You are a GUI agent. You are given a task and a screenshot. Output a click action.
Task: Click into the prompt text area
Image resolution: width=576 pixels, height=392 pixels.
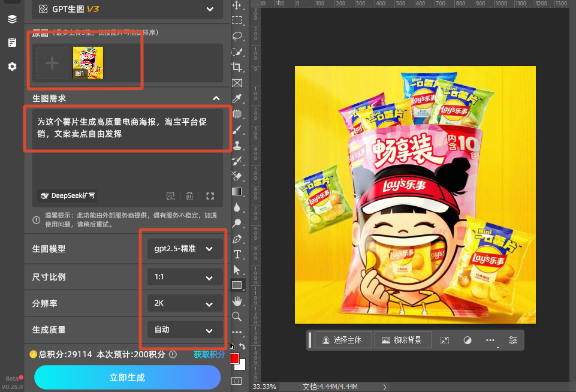127,149
